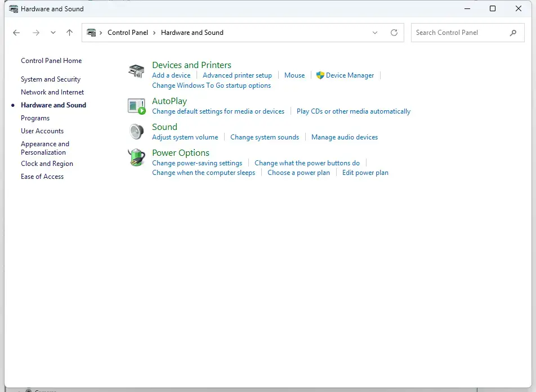This screenshot has height=392, width=536.
Task: Click the title bar Hardware and Sound icon
Action: click(14, 9)
